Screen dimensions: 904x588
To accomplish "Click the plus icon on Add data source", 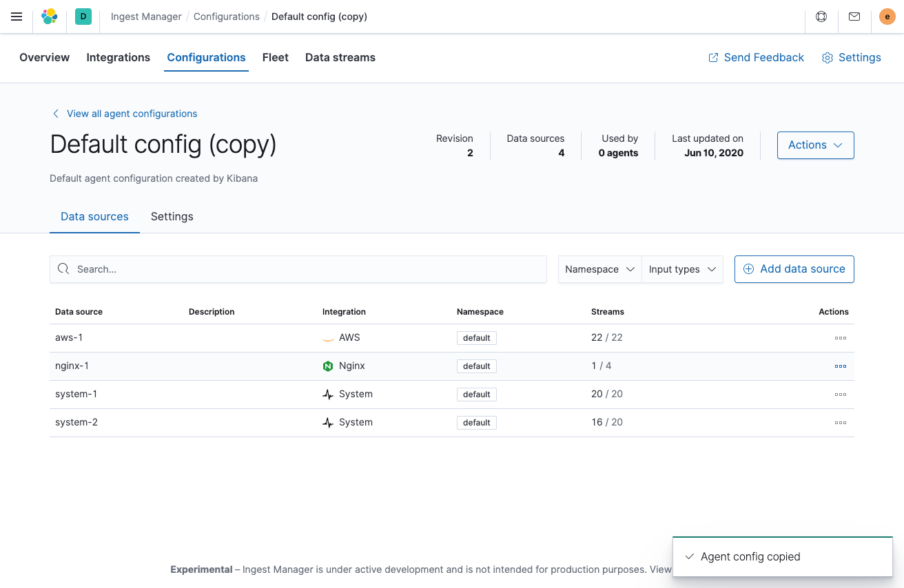I will tap(748, 269).
